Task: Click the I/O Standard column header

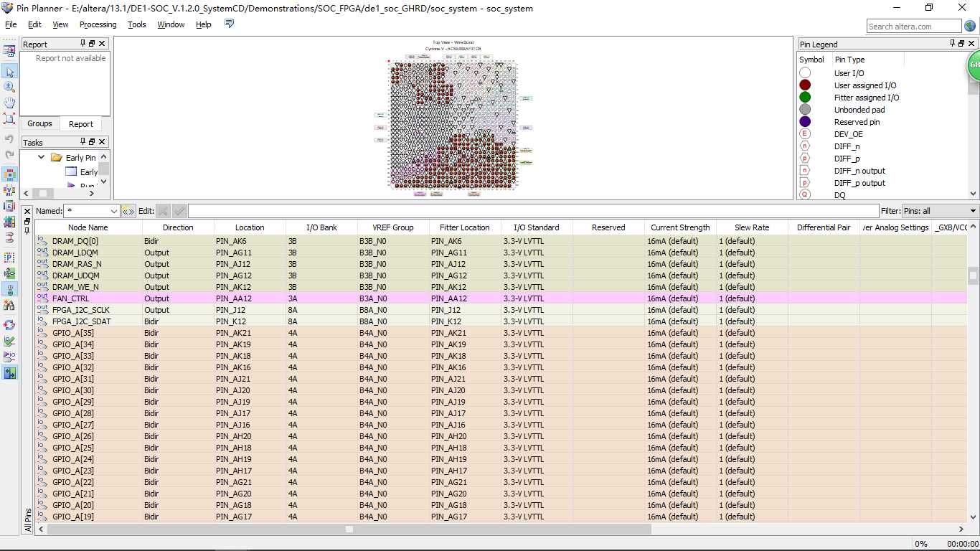Action: 537,227
